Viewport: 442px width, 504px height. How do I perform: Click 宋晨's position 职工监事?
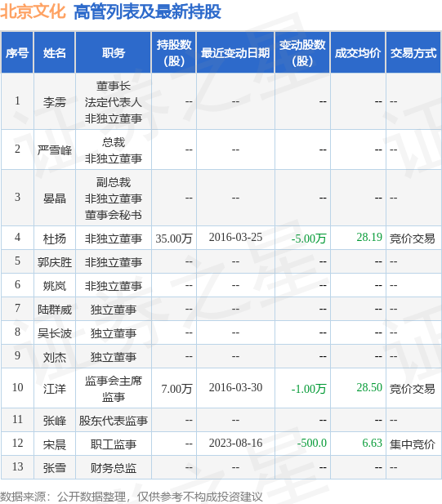click(x=114, y=444)
